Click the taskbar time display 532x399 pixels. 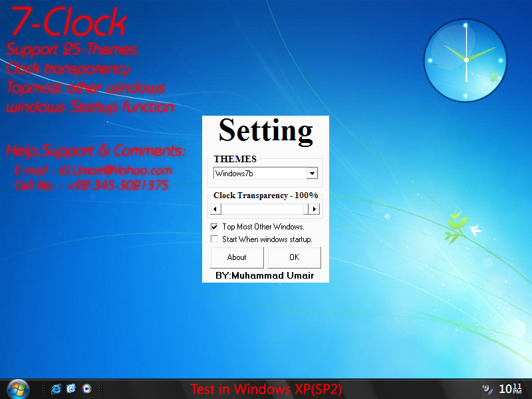coord(510,389)
